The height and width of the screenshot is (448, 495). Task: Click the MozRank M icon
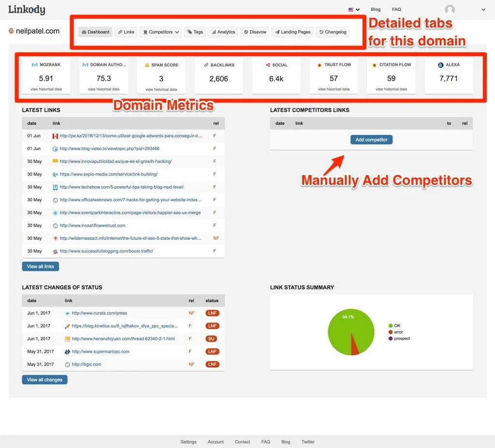[x=35, y=65]
